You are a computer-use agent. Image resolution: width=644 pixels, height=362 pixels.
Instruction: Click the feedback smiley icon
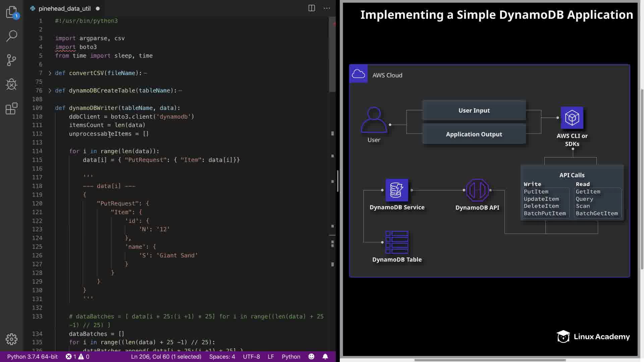pos(311,357)
